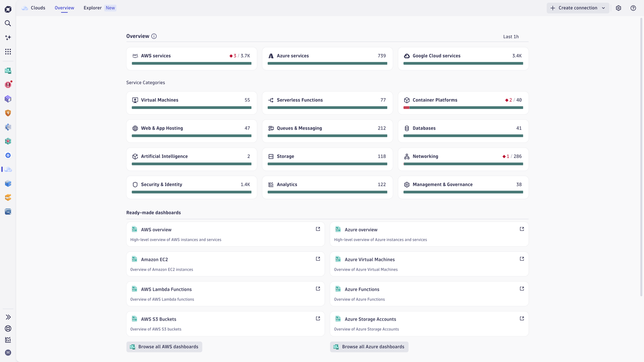
Task: Open AWS overview dashboard external link icon
Action: 318,229
